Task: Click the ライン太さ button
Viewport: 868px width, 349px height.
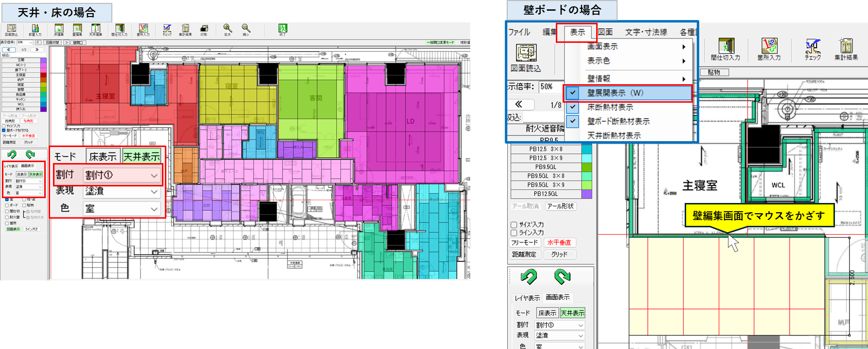Action: point(32,229)
